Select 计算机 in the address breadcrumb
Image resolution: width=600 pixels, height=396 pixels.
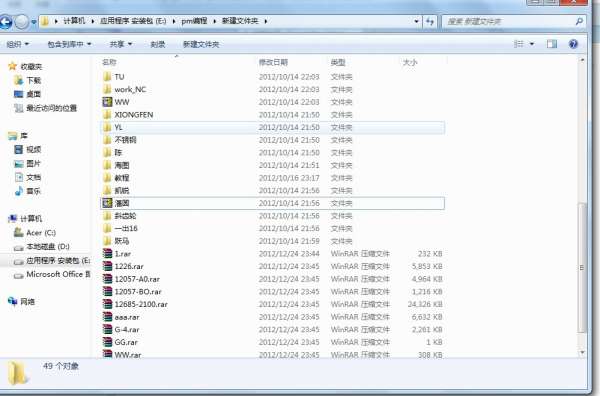pyautogui.click(x=74, y=21)
